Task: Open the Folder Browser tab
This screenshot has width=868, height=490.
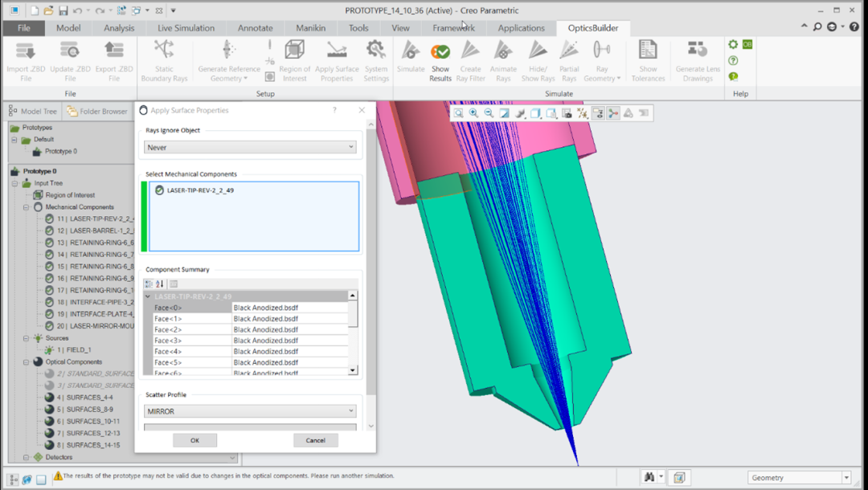Action: [97, 112]
